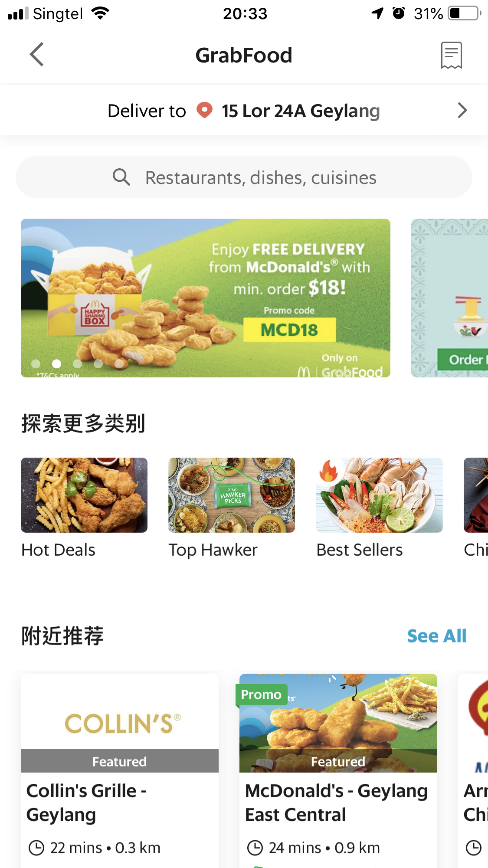
Task: Open the Top Hawker category
Action: 232,508
